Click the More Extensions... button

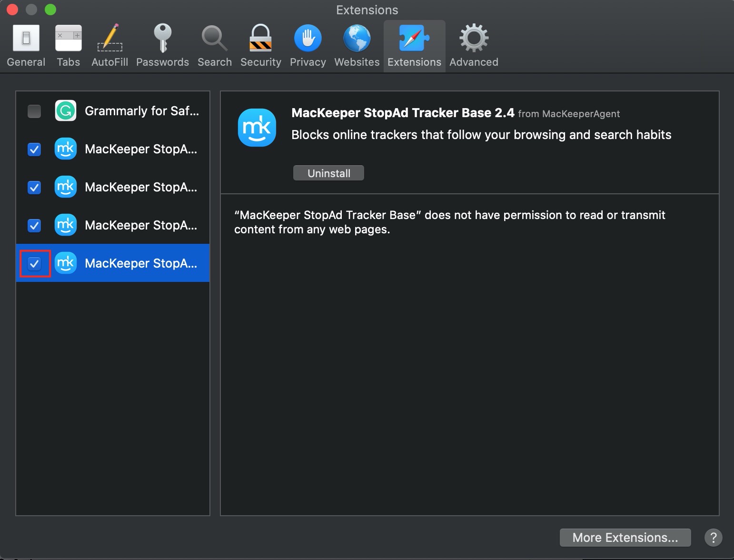pos(625,538)
